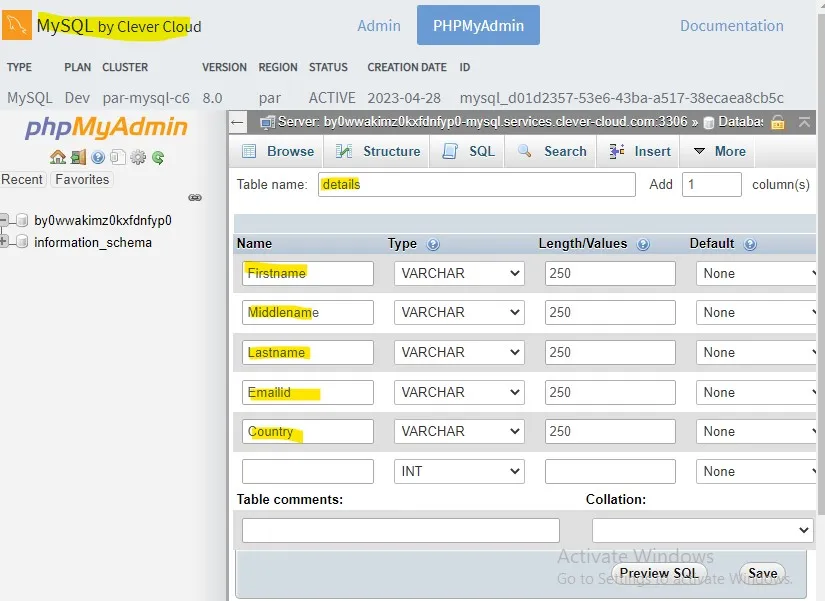
Task: Collapse the by0wwakimz0kxfdnfyp0 database node
Action: pyautogui.click(x=4, y=219)
